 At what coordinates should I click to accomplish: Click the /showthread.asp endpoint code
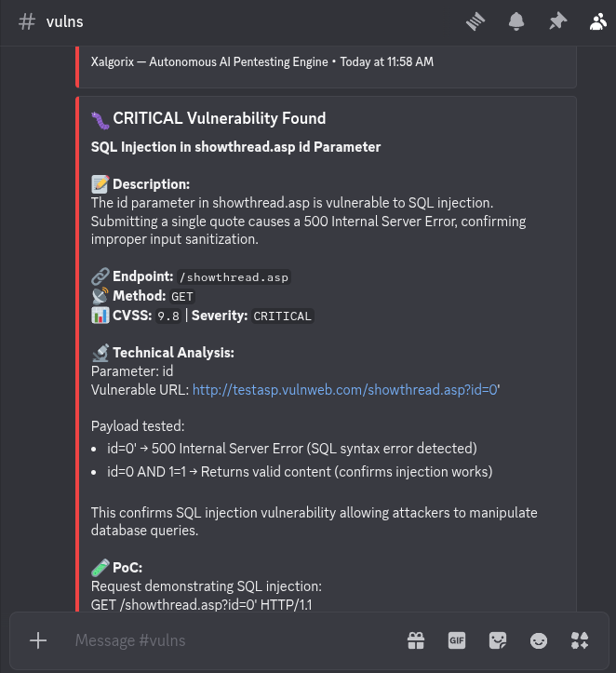click(x=234, y=277)
